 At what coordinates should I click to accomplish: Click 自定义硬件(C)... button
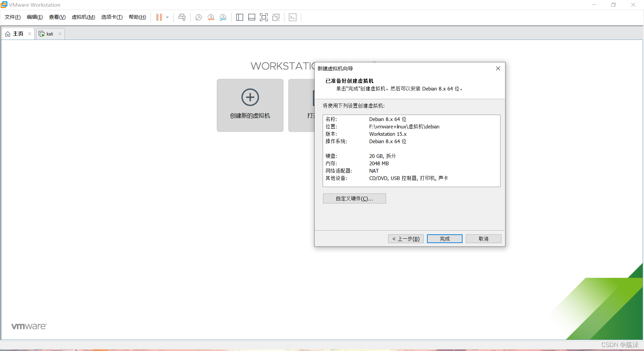point(354,198)
